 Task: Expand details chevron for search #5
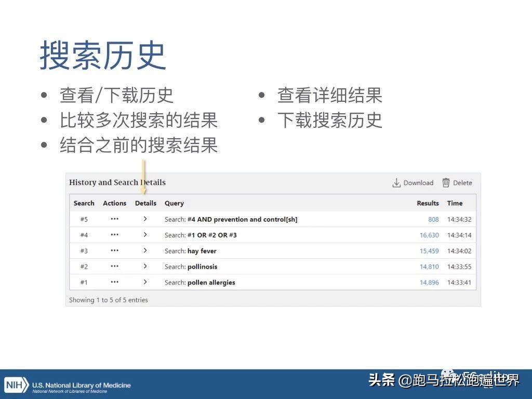coord(145,219)
